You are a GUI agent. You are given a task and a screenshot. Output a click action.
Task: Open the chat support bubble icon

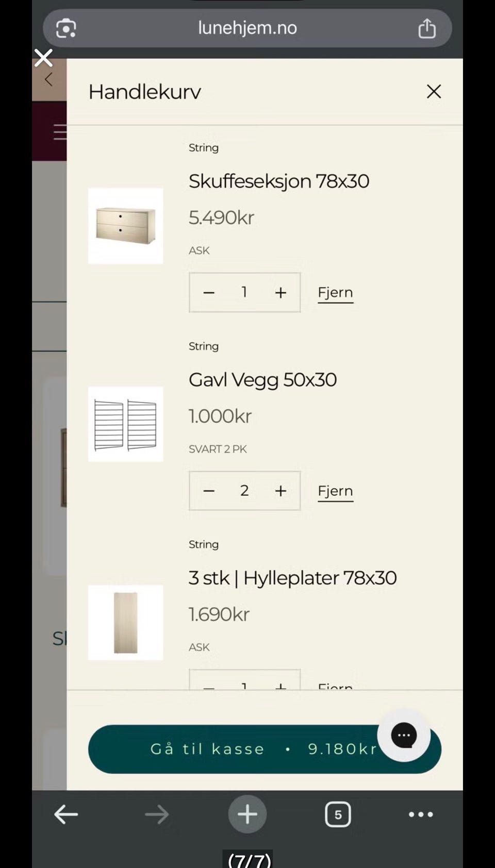(x=404, y=735)
